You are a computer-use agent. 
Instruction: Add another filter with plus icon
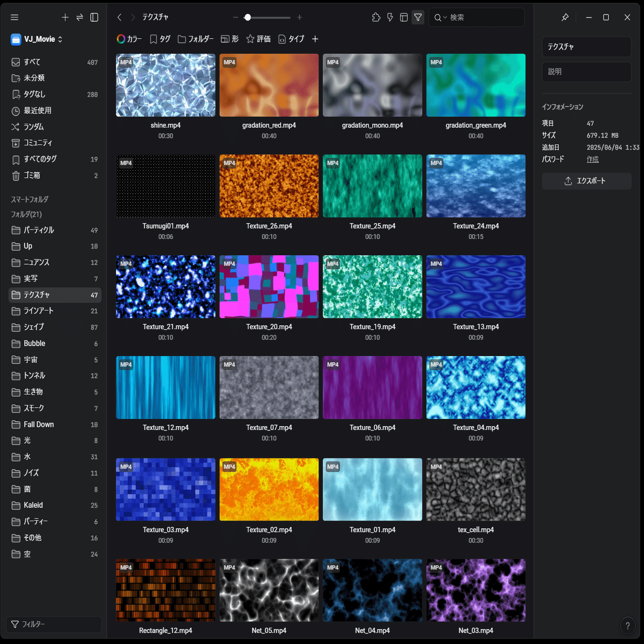coord(315,39)
